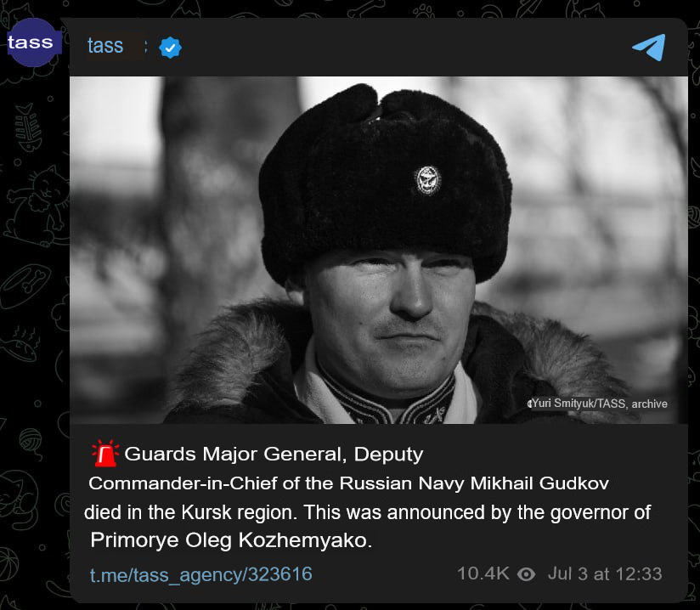Click 'Commander-in-Chief of the Russian Navy' text
Image resolution: width=700 pixels, height=610 pixels.
pos(277,483)
